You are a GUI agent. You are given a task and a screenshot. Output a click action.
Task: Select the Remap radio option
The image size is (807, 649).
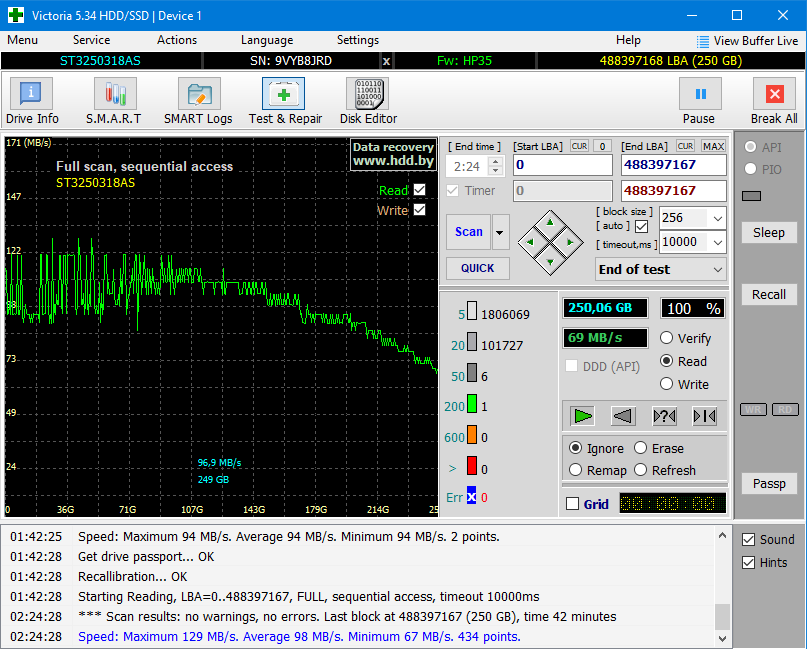(575, 470)
